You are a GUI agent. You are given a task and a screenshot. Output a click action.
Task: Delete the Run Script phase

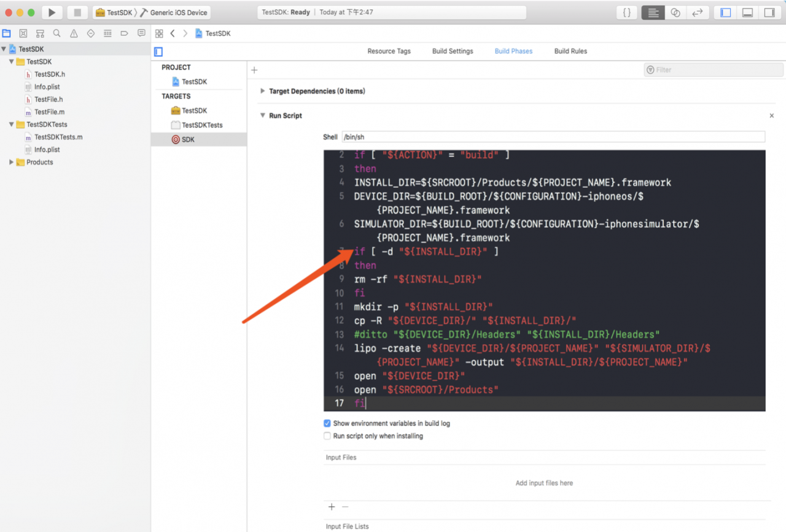click(x=772, y=115)
